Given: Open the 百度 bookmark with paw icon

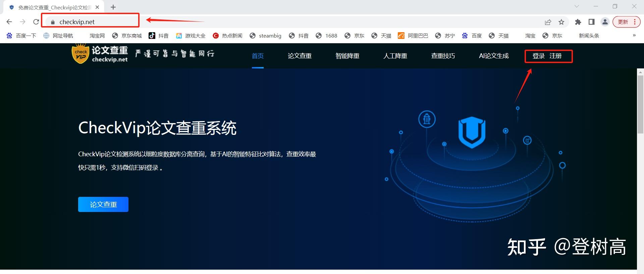Looking at the screenshot, I should coord(472,36).
